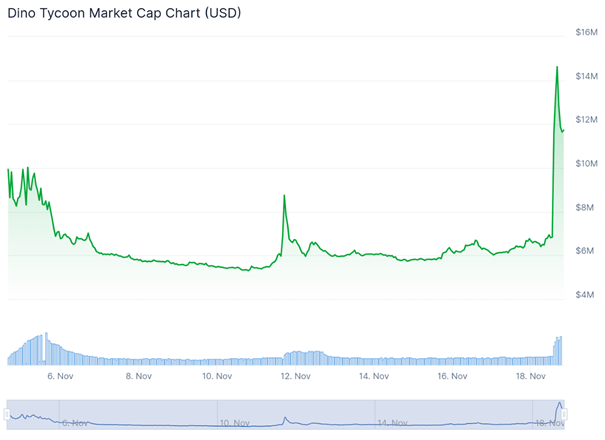Click the 14. Nov x-axis date label
The image size is (605, 440).
point(374,377)
